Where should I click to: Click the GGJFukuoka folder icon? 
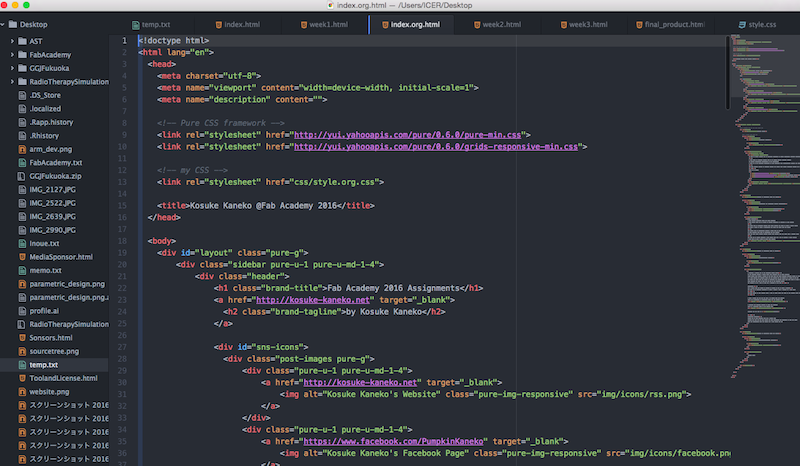22,68
